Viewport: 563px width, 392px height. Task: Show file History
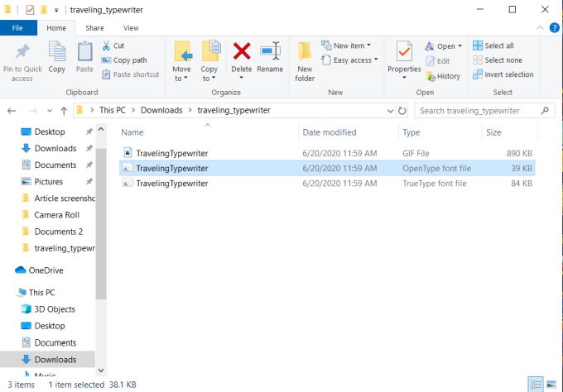click(443, 76)
